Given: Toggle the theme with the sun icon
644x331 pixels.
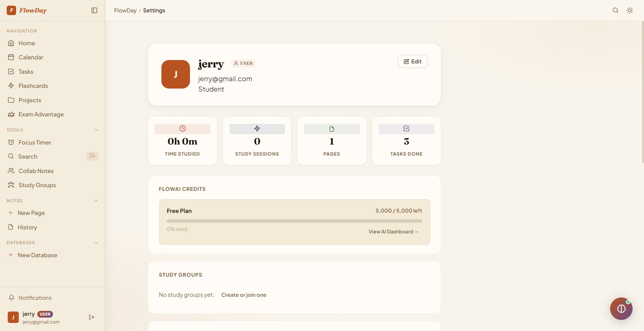Looking at the screenshot, I should (630, 10).
